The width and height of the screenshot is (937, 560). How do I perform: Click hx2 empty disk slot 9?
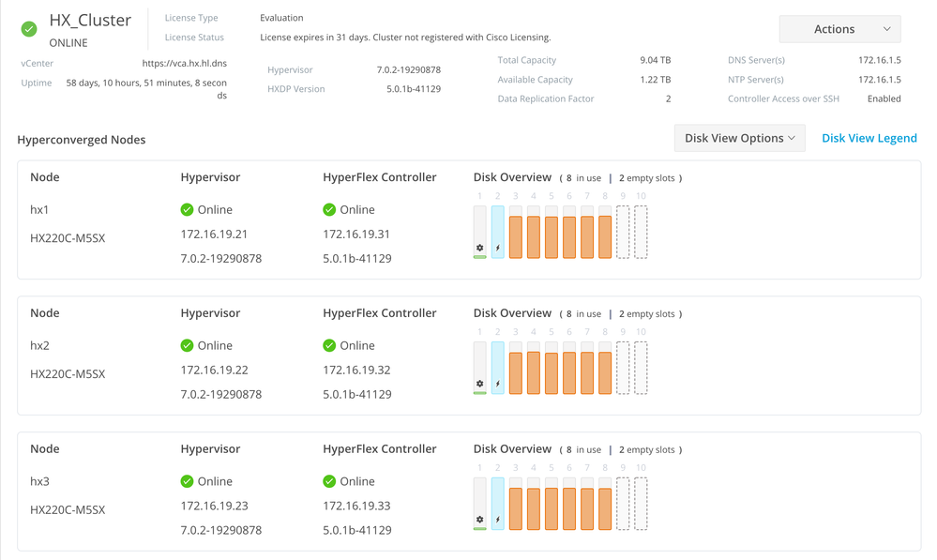tap(624, 368)
